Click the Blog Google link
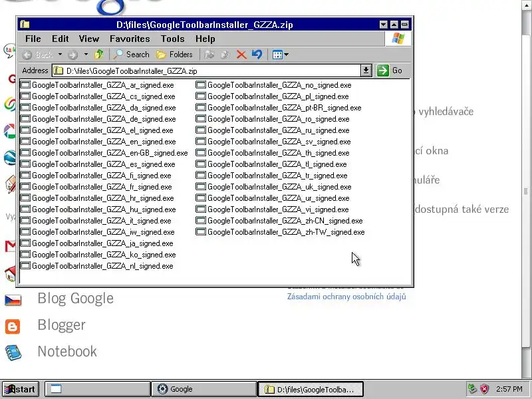Screen dimensions: 532x399 coord(75,298)
